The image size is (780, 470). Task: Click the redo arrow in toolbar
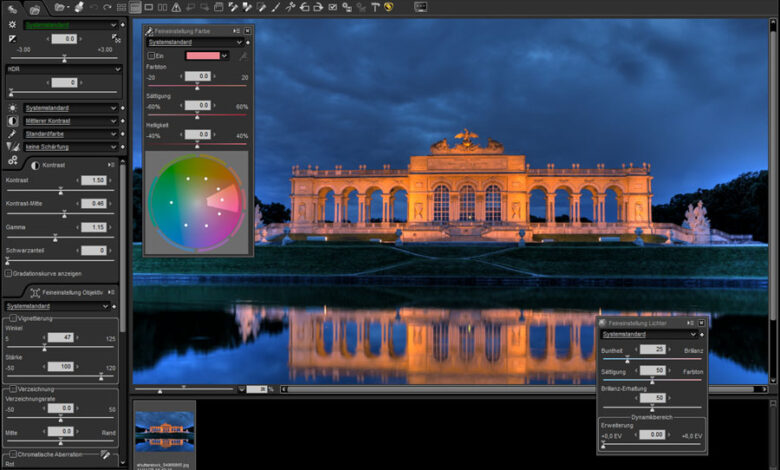[x=107, y=7]
